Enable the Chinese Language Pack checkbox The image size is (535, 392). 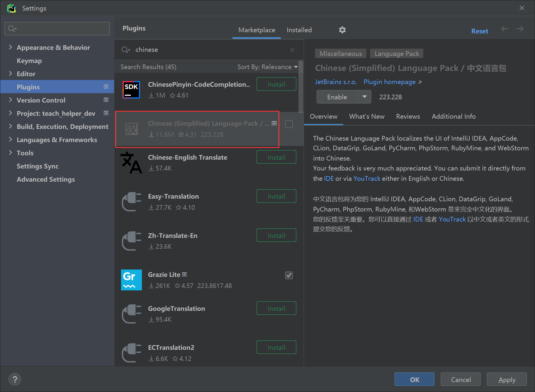point(289,124)
